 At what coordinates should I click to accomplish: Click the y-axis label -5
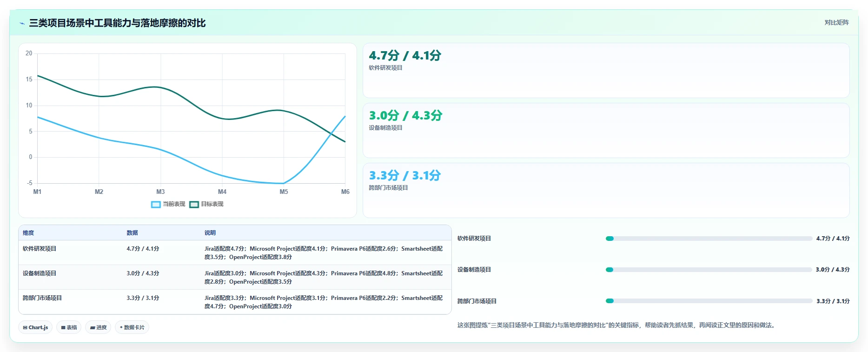[30, 183]
